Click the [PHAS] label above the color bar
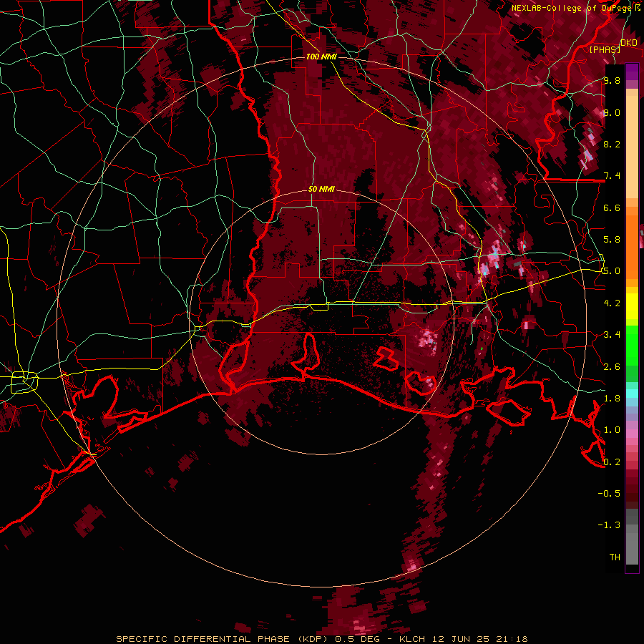The width and height of the screenshot is (644, 644). 605,49
